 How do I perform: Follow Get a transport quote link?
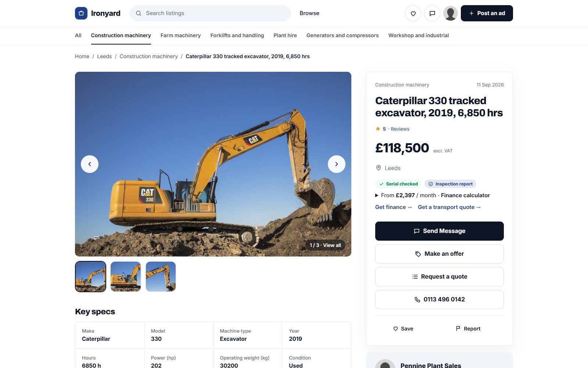click(449, 207)
